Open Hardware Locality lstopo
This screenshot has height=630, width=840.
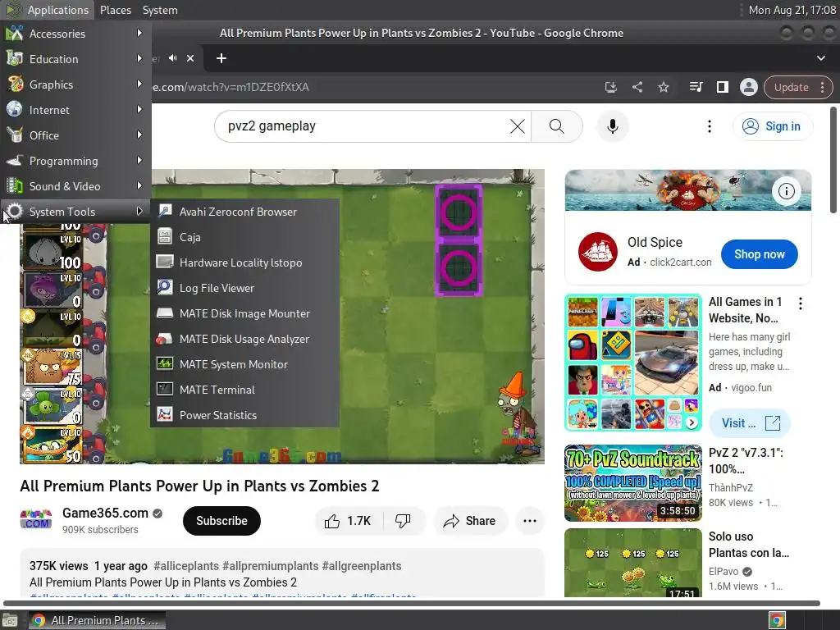244,262
